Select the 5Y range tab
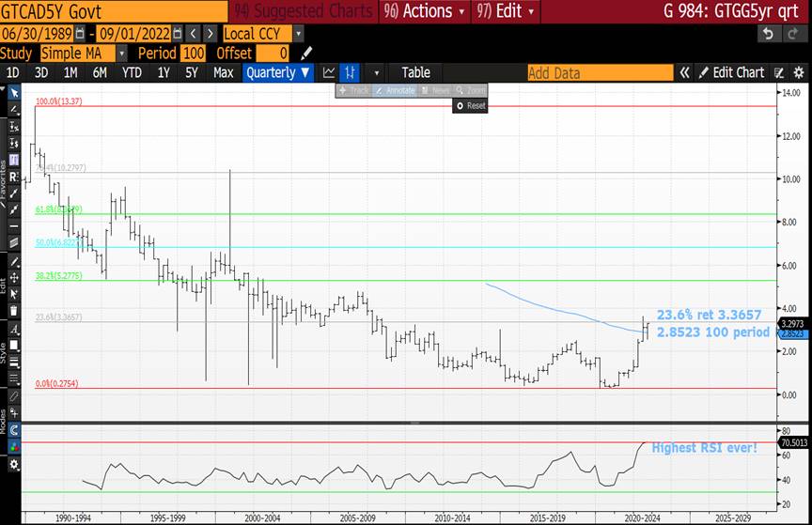The width and height of the screenshot is (812, 525). click(192, 72)
